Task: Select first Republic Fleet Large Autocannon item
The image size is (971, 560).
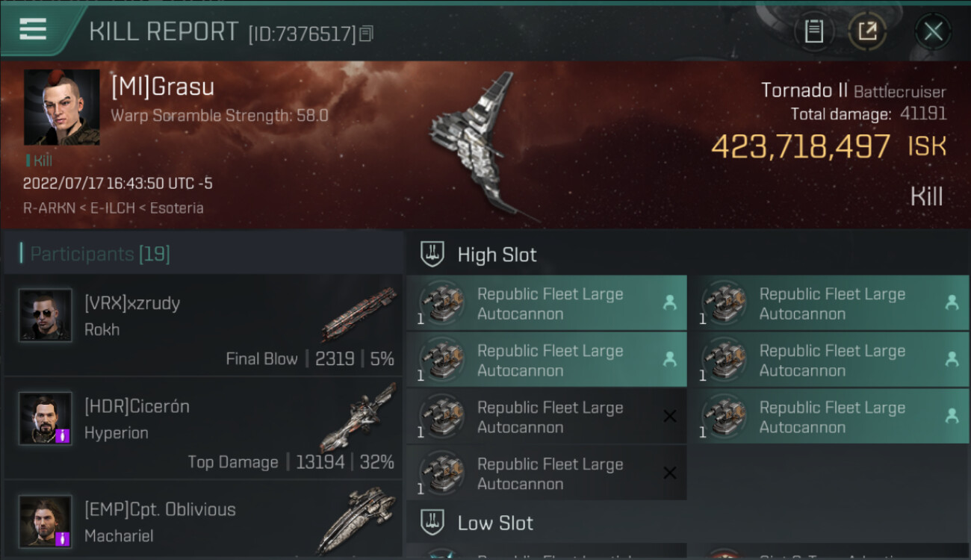Action: point(546,304)
